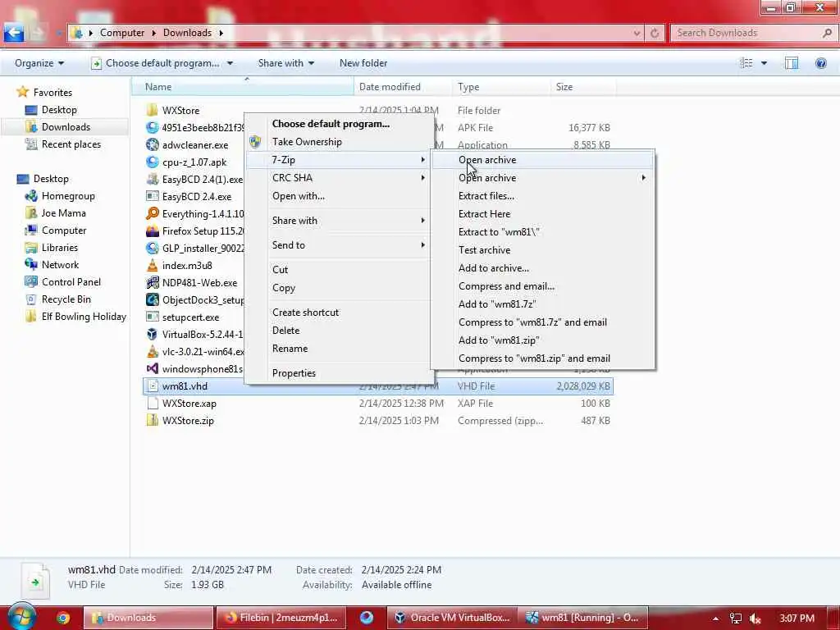Select Extract files... in 7-Zip menu
This screenshot has width=840, height=630.
[x=486, y=196]
